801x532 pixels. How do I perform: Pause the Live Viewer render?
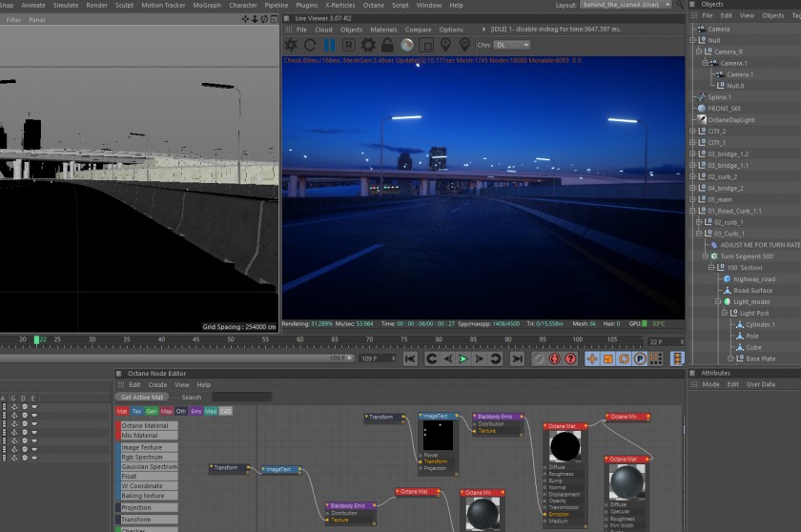coord(330,45)
